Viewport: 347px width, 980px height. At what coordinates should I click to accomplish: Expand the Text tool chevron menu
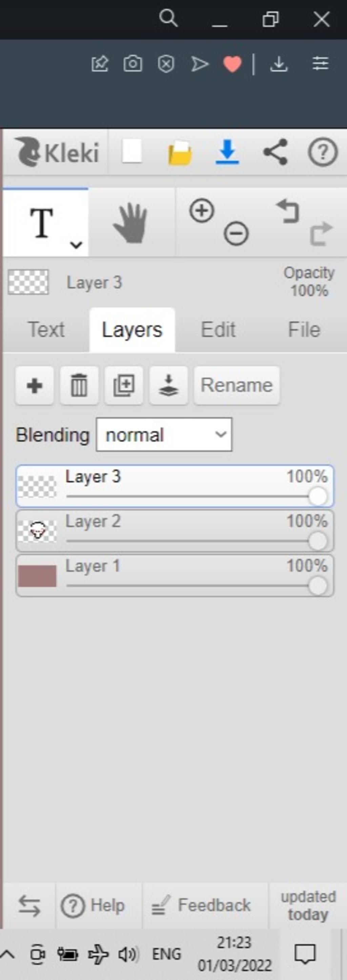click(77, 245)
